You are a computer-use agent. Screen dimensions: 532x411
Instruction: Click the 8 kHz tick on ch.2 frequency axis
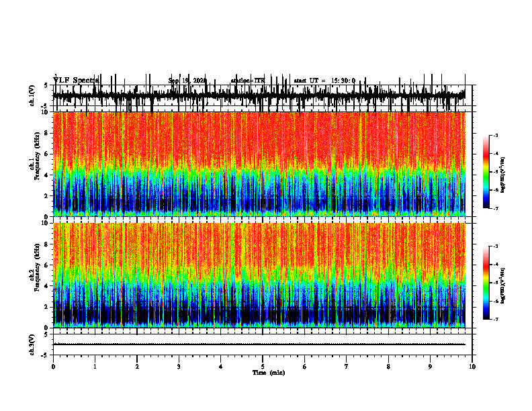coord(46,244)
